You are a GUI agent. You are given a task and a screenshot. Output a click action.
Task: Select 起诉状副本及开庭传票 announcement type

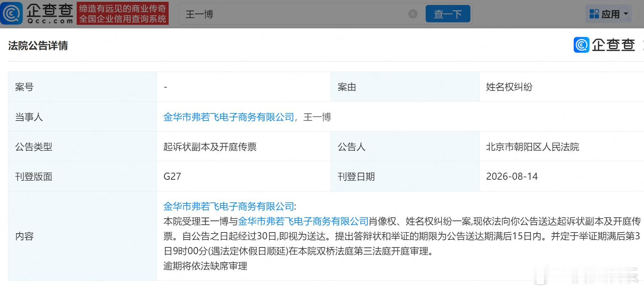coord(210,147)
